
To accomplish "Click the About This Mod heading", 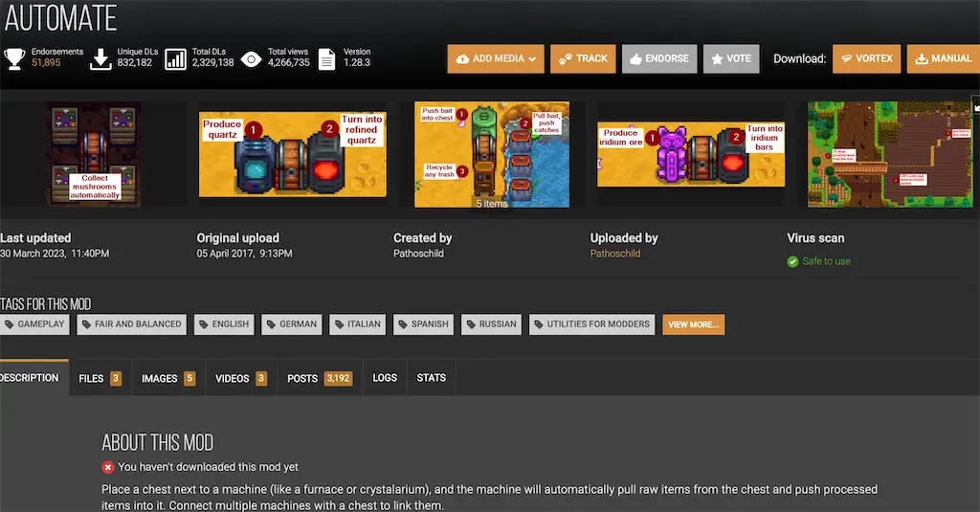I will pos(158,442).
